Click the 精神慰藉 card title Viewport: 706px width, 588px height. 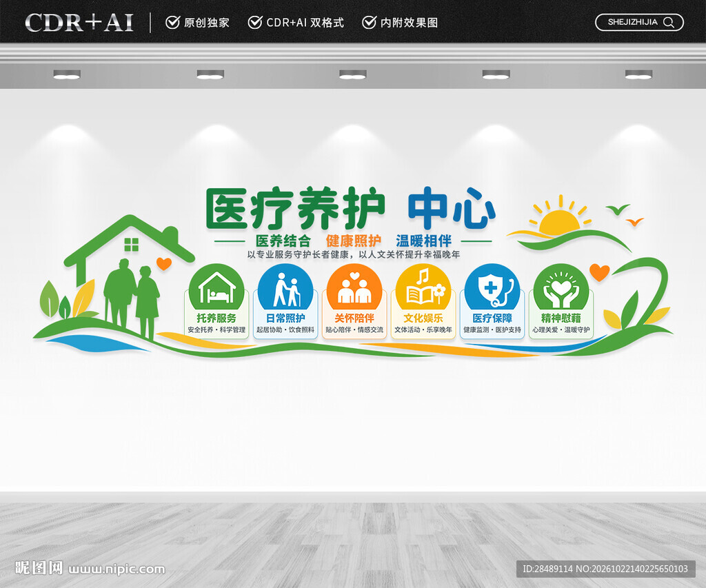[561, 318]
